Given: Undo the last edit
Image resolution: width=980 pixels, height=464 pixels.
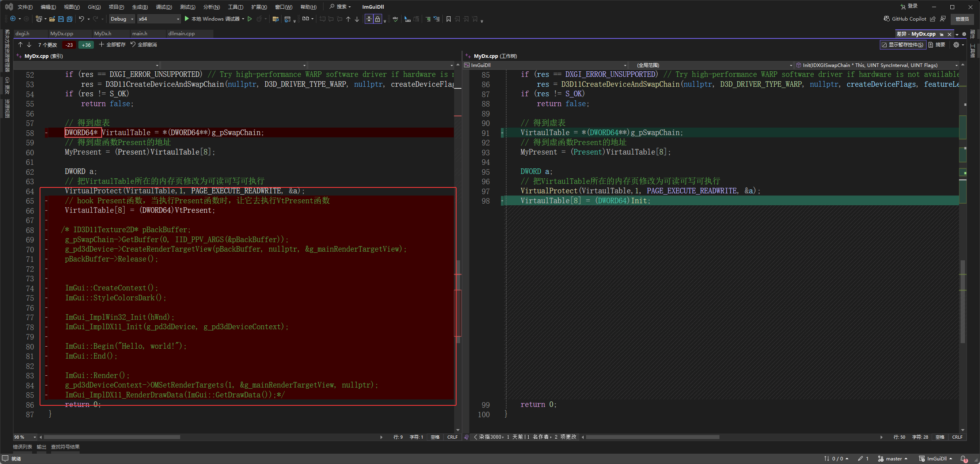Looking at the screenshot, I should click(x=81, y=19).
